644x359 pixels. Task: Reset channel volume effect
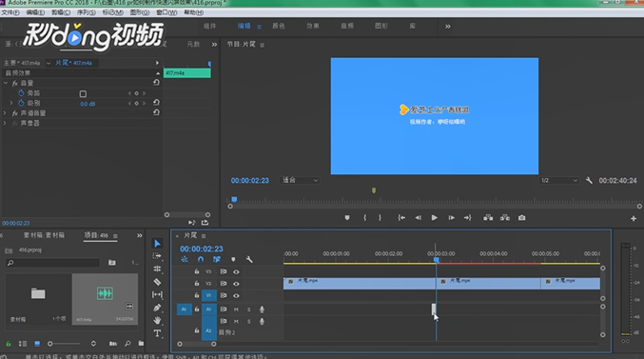tap(156, 112)
